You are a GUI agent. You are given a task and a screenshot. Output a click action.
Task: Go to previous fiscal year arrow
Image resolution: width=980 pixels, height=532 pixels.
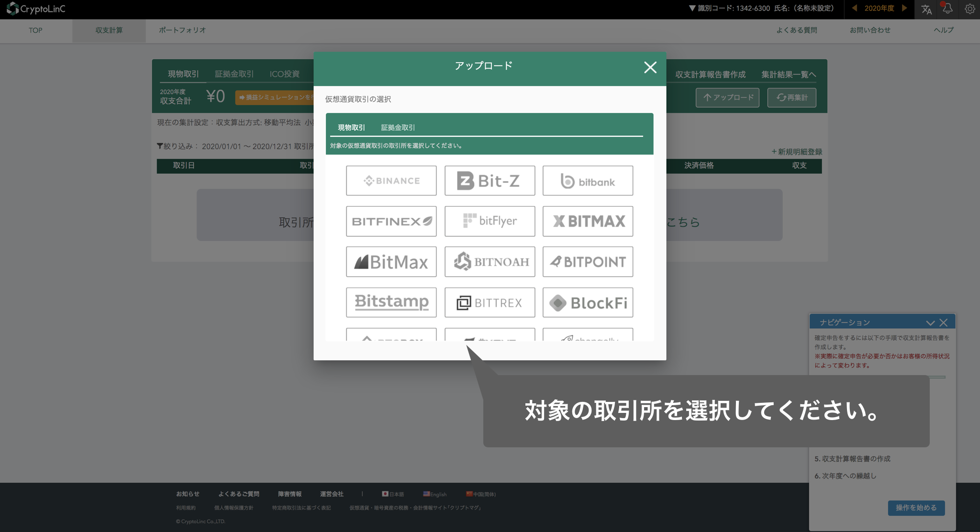[x=854, y=8]
